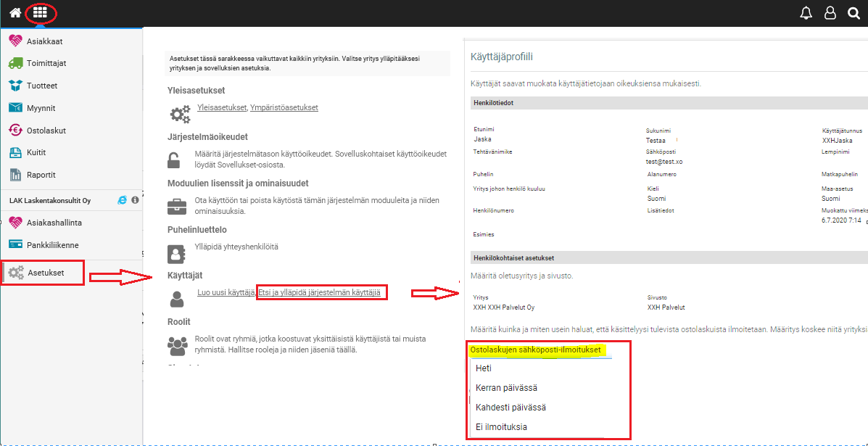Click the gears icon under Yleisasetukset
Screen dimensions: 868x446
click(180, 113)
